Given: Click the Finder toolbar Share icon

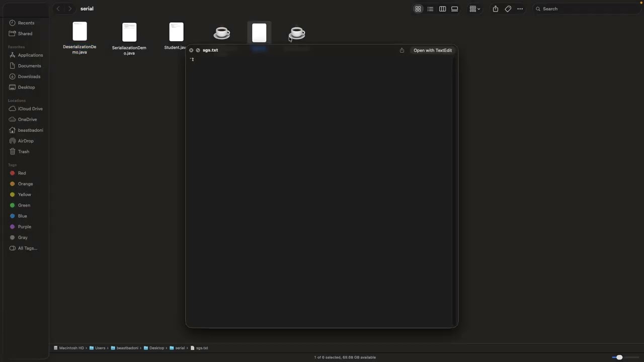Looking at the screenshot, I should (496, 9).
